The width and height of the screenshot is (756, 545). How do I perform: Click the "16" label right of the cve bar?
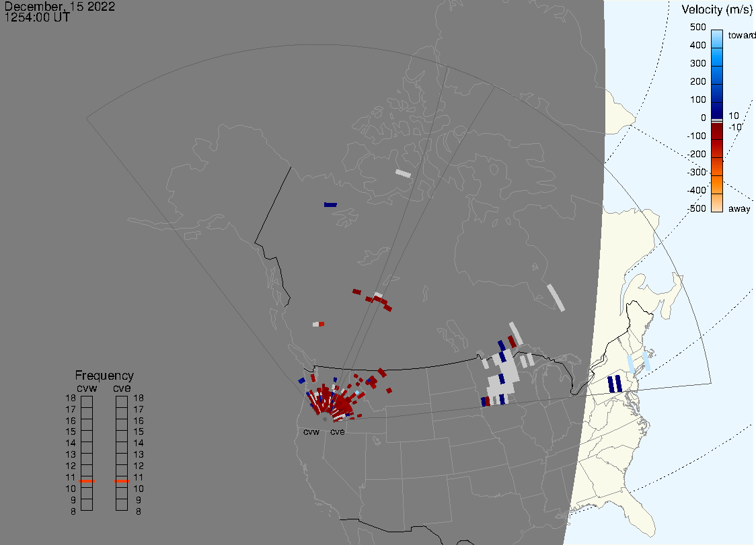pyautogui.click(x=139, y=421)
